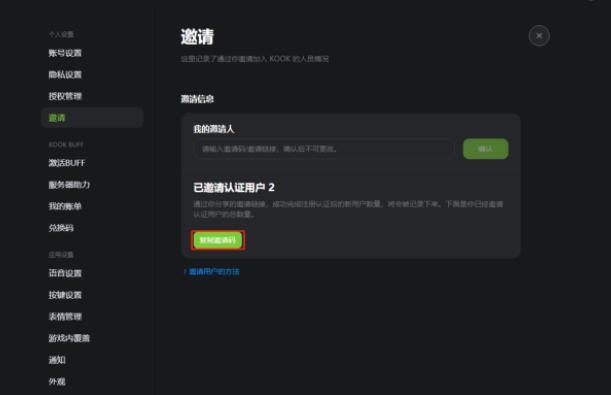Open 按键设置 in the sidebar
The width and height of the screenshot is (611, 395).
65,295
